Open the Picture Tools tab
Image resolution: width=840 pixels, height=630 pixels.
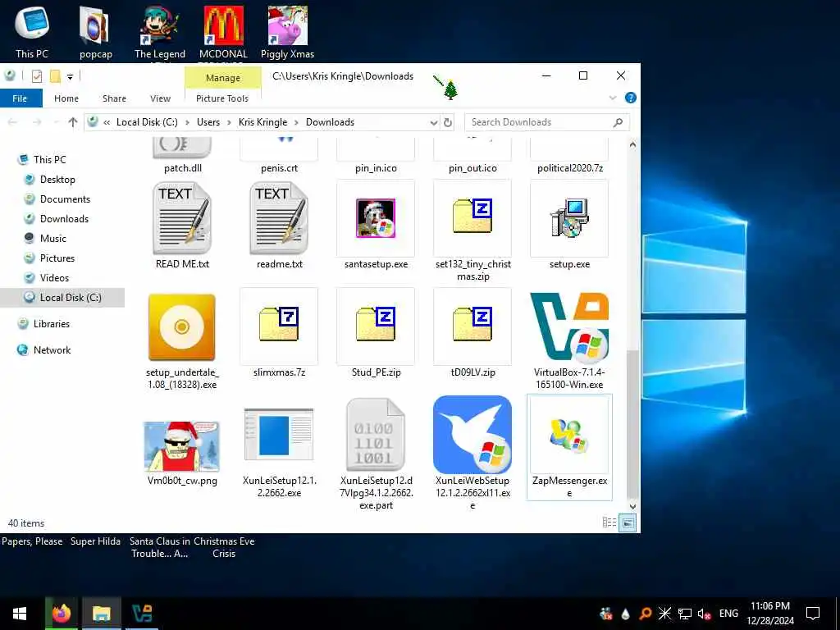pyautogui.click(x=222, y=98)
